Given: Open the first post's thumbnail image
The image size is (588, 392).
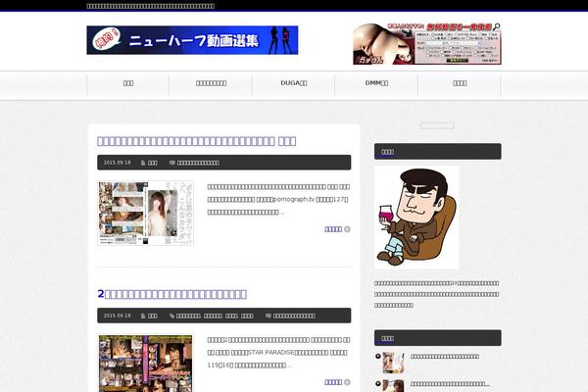Looking at the screenshot, I should (x=145, y=214).
